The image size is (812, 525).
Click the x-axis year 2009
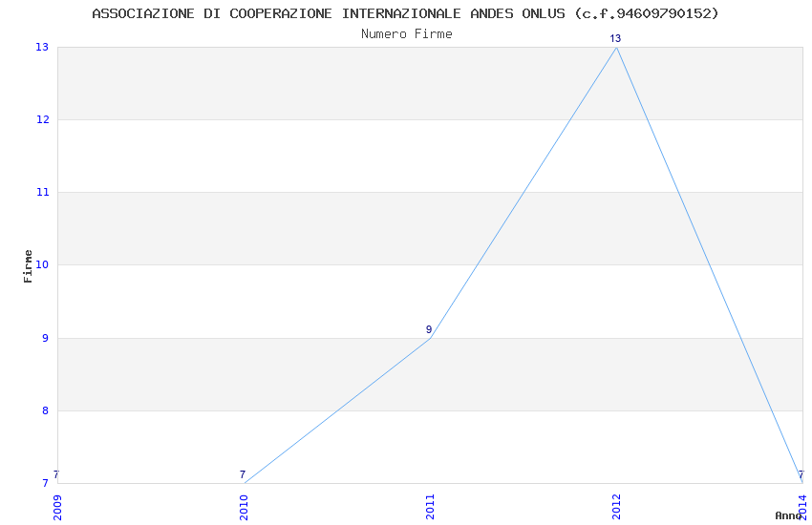click(57, 508)
